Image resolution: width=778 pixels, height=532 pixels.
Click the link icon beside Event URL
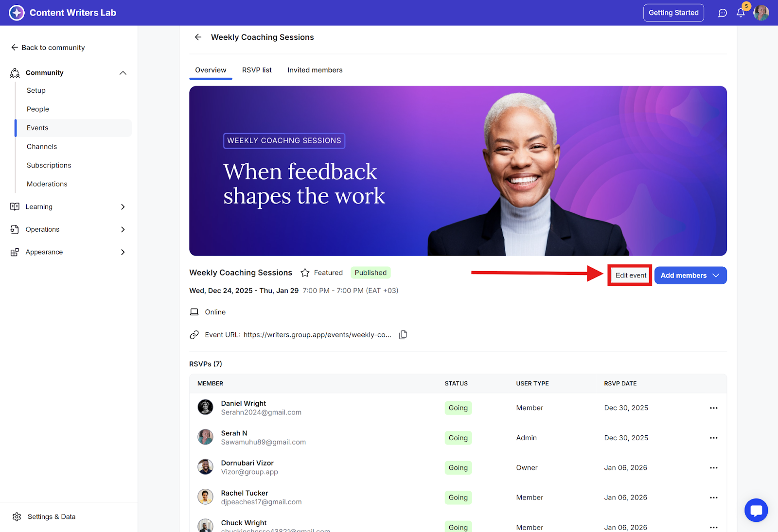coord(194,335)
